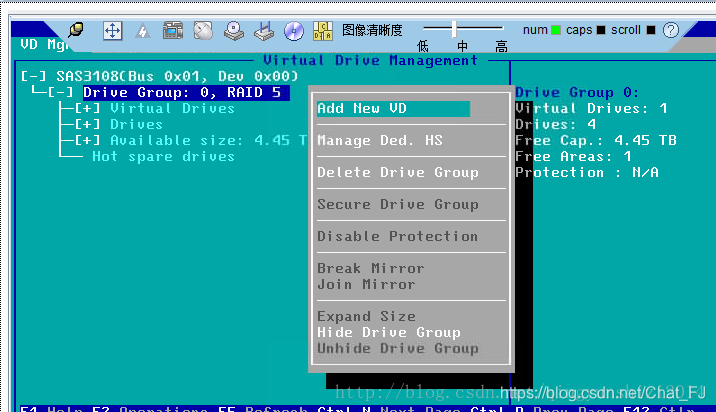Choose Hide Drive Group entry
This screenshot has height=412, width=716.
[389, 332]
